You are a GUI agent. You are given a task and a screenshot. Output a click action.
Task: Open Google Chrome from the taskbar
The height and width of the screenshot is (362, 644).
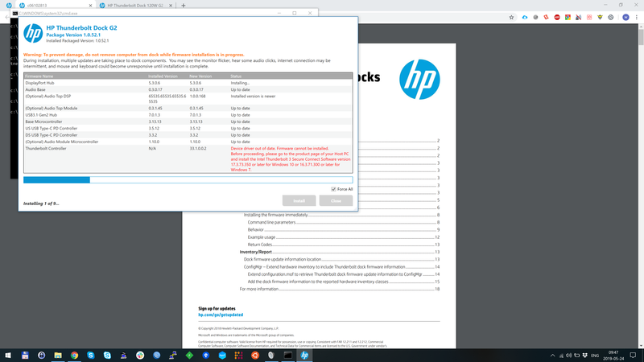[x=74, y=355]
